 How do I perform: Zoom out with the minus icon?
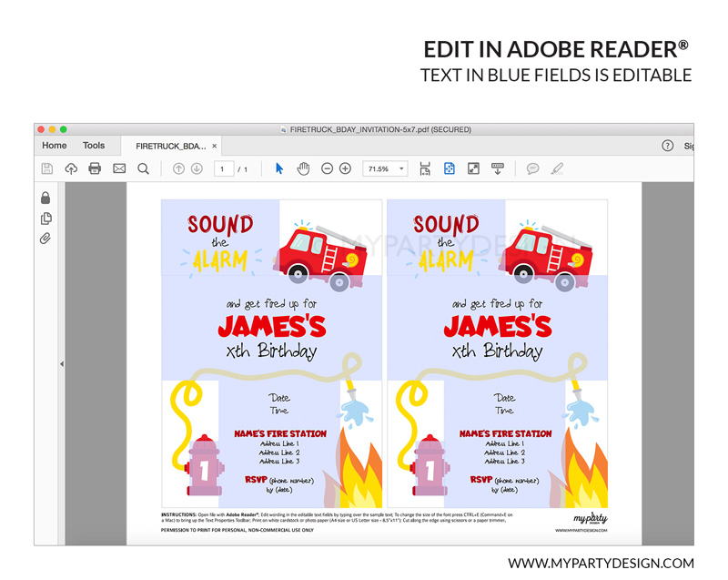click(x=327, y=168)
